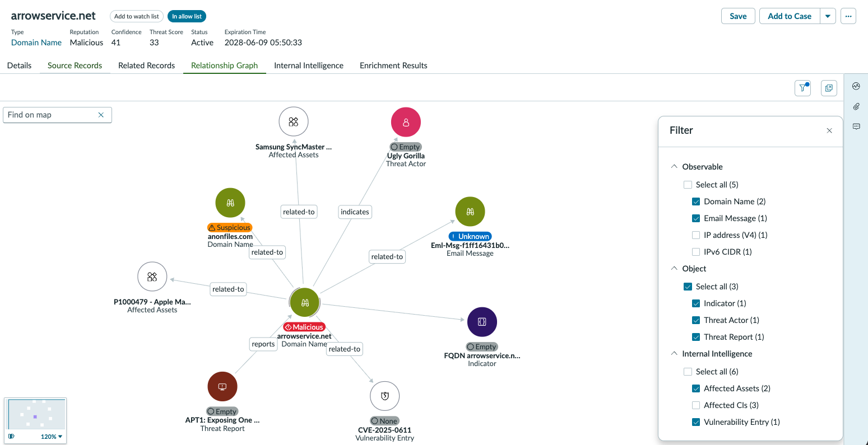Click related-to label toward Samsung SyncMaster
The image size is (868, 445).
click(x=299, y=212)
